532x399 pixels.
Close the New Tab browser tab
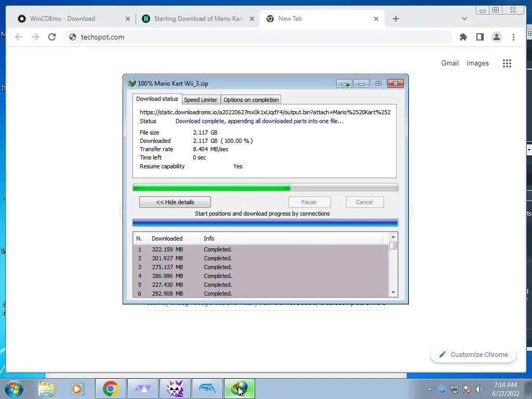376,19
